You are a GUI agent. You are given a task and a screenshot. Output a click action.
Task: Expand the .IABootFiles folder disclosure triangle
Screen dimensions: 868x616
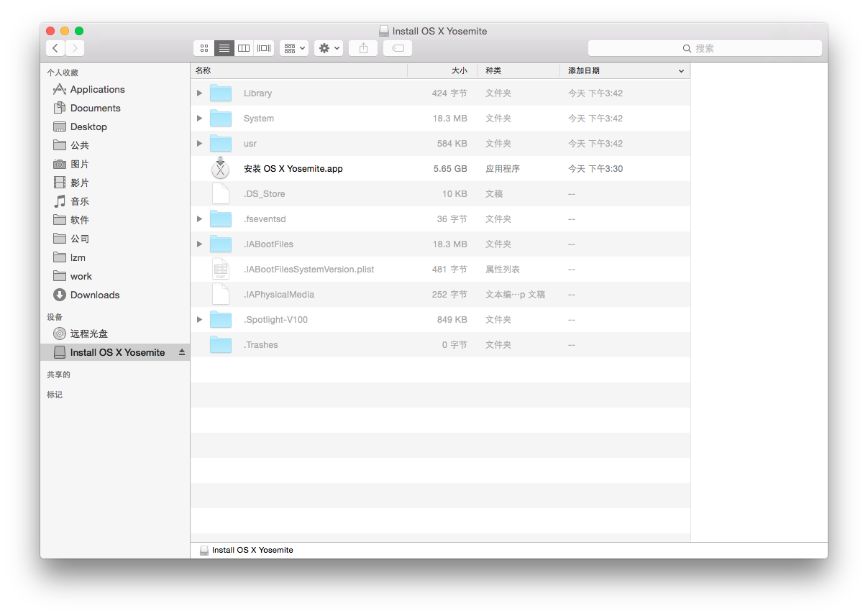pyautogui.click(x=199, y=244)
